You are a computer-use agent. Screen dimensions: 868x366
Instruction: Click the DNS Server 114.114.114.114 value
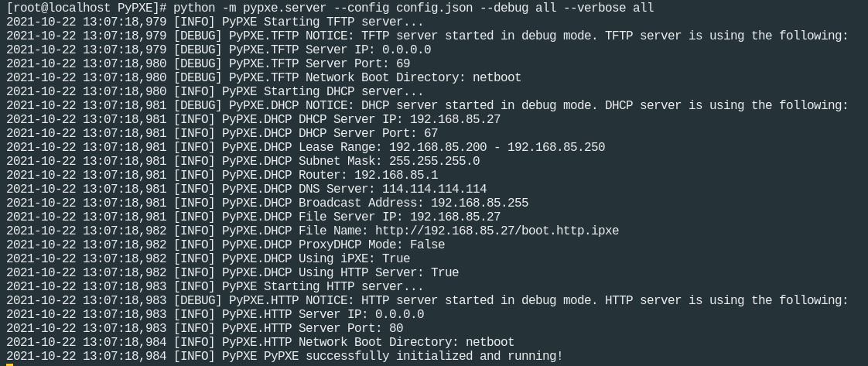435,189
